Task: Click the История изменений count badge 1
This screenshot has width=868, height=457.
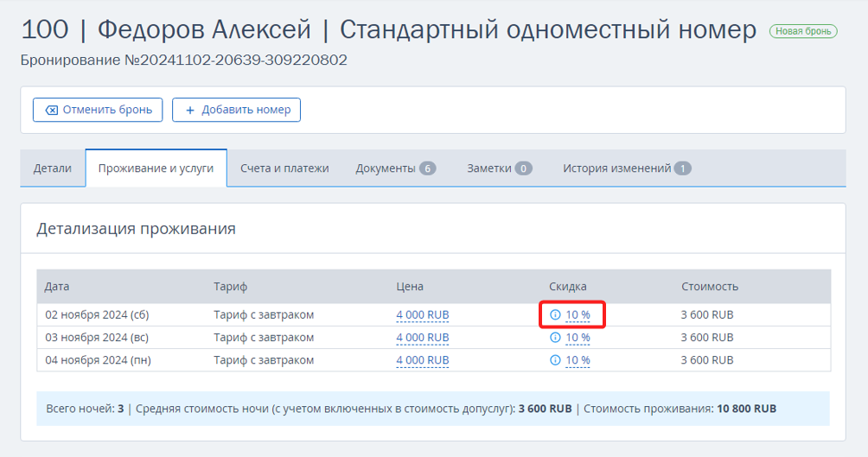Action: [682, 168]
